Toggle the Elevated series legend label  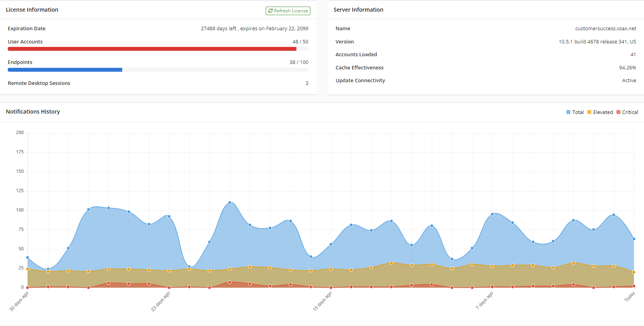[602, 112]
